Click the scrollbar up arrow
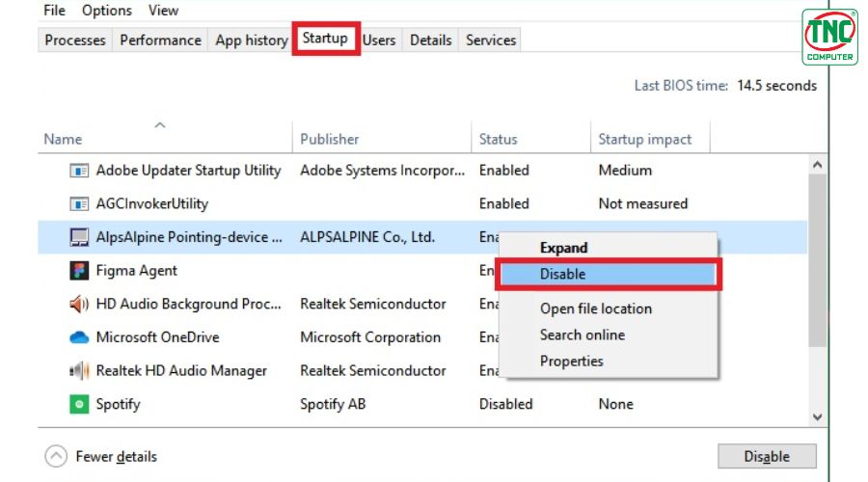Screen dimensions: 868x482 click(817, 165)
